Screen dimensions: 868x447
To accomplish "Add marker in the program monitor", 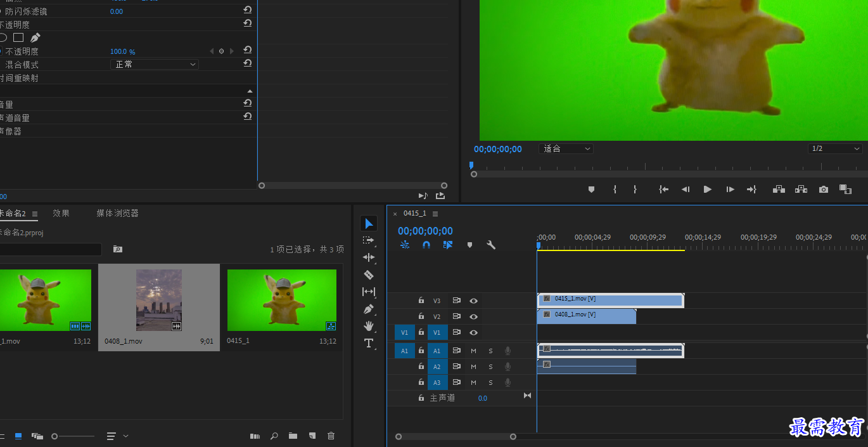I will [591, 189].
